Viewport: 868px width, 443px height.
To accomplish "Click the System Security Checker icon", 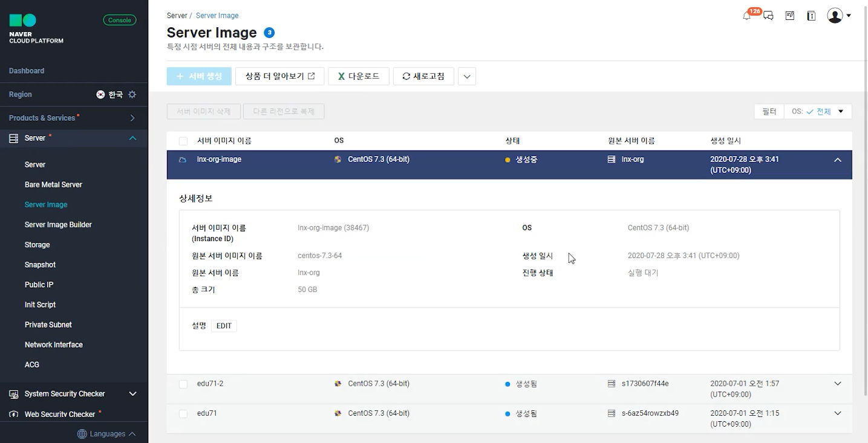I will [x=13, y=394].
